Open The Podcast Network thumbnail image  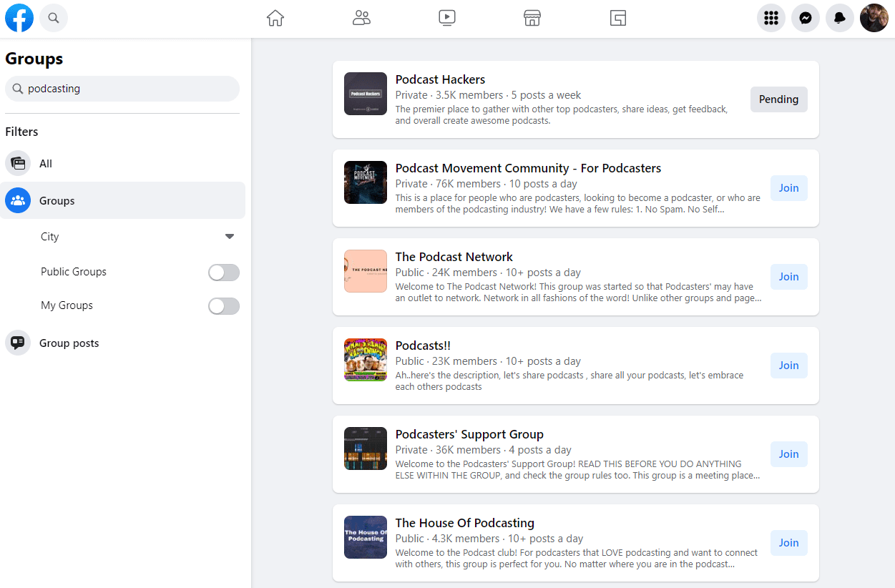(x=366, y=271)
